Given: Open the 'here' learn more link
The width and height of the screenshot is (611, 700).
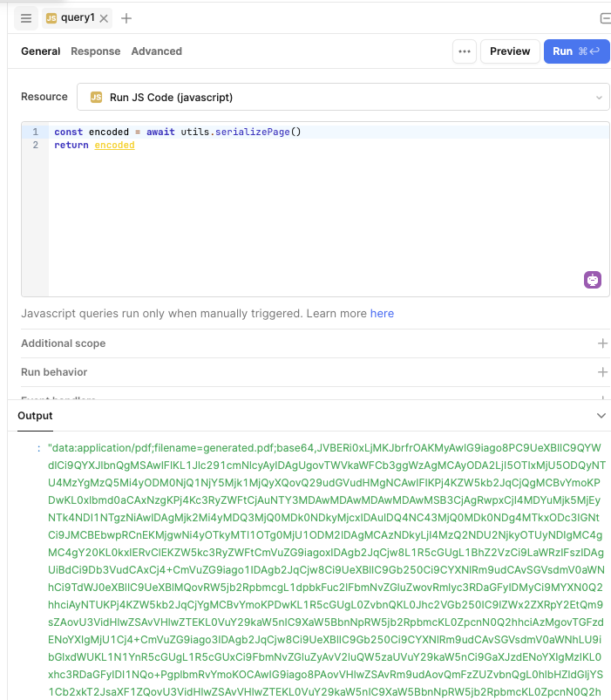Looking at the screenshot, I should [382, 314].
